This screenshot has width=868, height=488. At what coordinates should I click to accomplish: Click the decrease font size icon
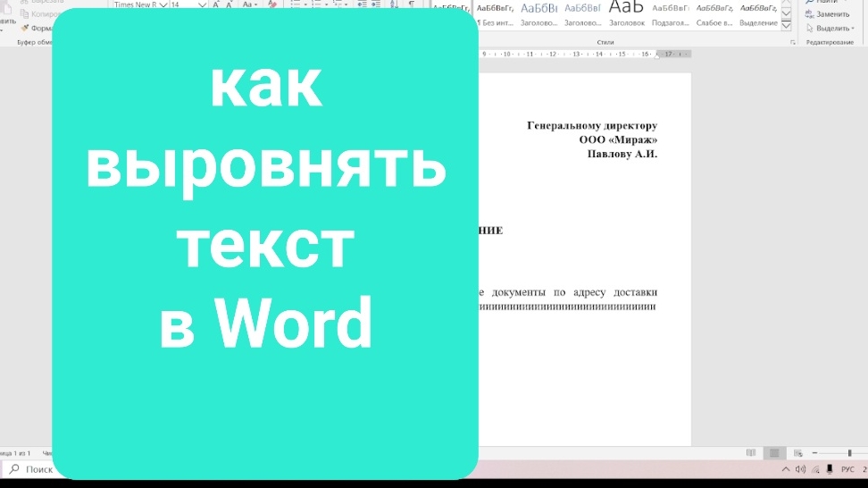coord(230,4)
